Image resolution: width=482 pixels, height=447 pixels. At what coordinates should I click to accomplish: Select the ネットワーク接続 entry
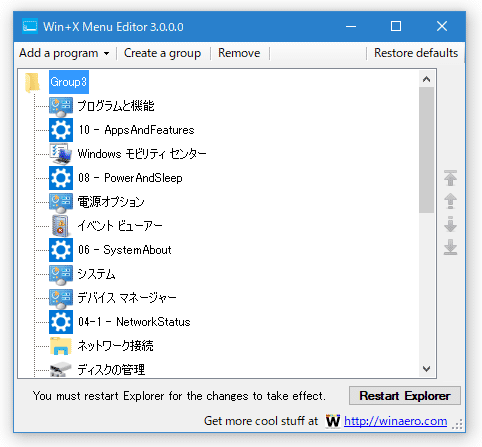pos(115,346)
